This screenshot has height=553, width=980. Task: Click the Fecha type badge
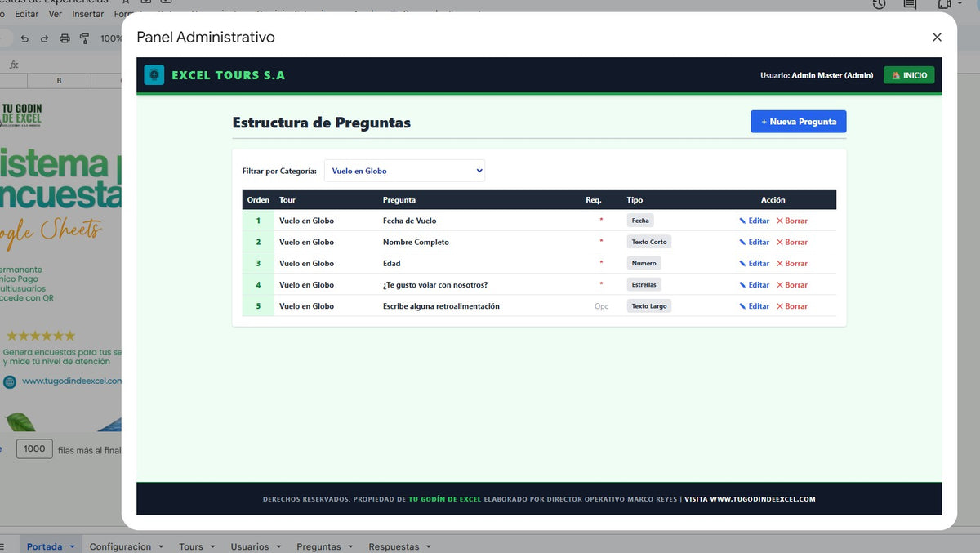(x=640, y=221)
